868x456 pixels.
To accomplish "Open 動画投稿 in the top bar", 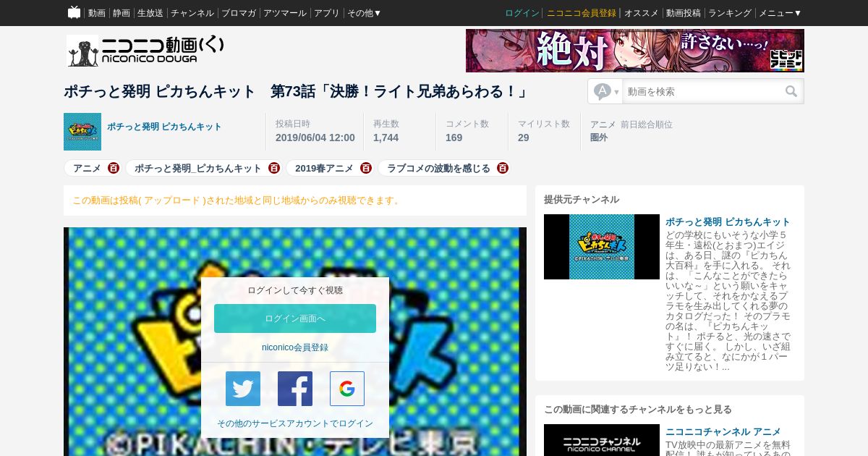I will 684,13.
